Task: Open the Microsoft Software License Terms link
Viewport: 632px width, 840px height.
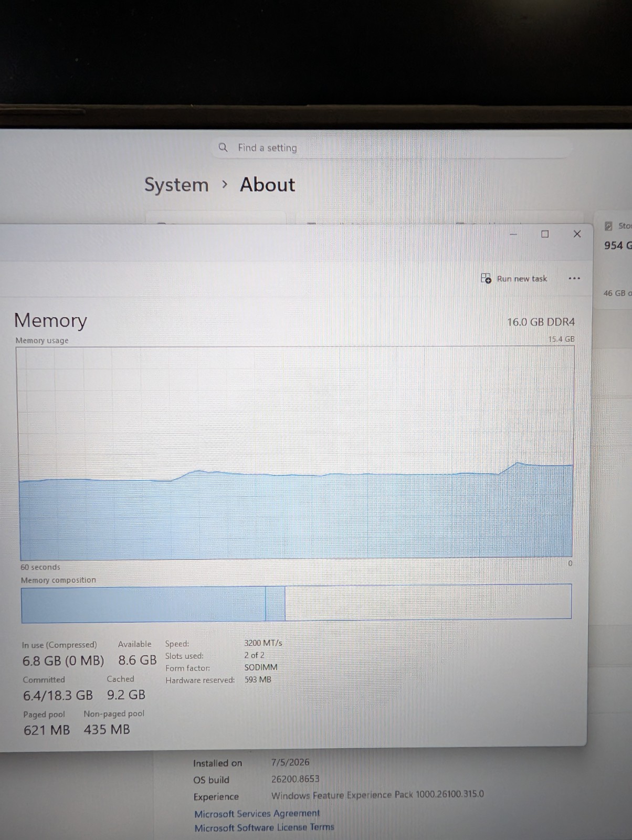Action: (264, 827)
